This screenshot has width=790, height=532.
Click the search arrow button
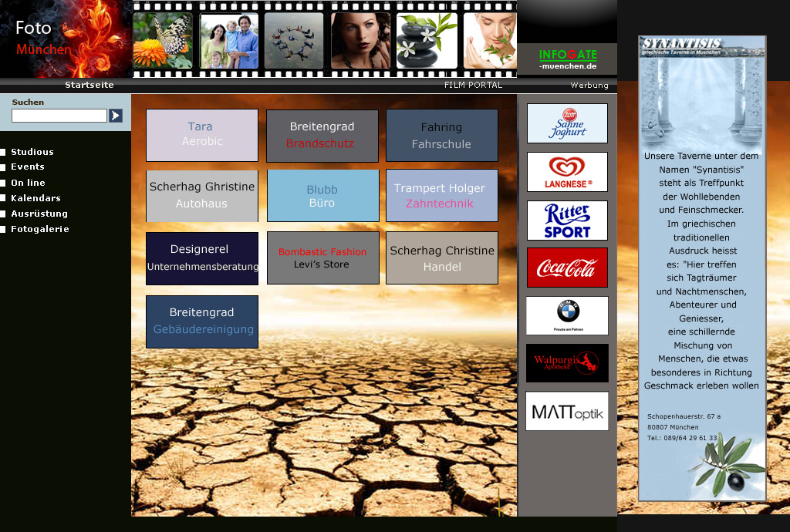[116, 116]
